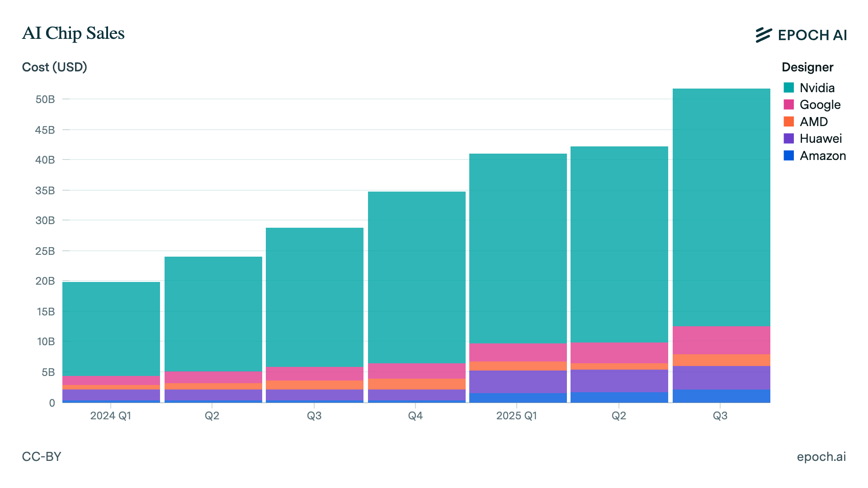Click the AMD segment of 2024 Q4 bar
Image resolution: width=868 pixels, height=488 pixels.
click(416, 384)
